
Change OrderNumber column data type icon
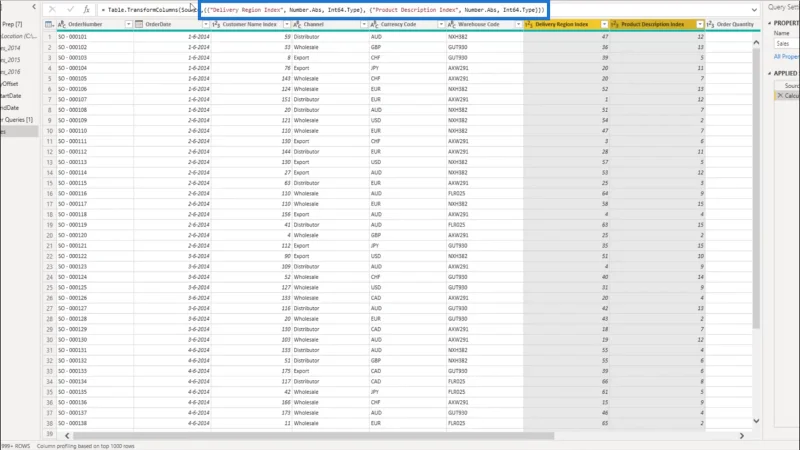(x=62, y=24)
